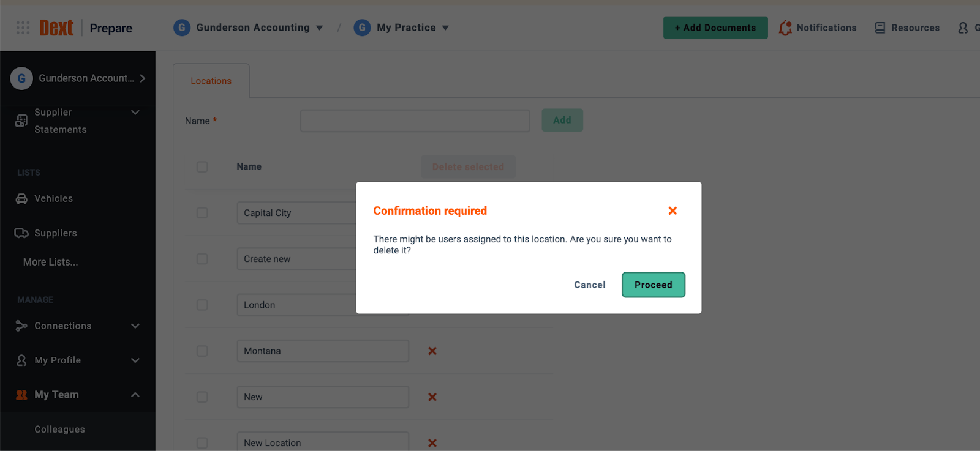Close the confirmation dialog with the X
The width and height of the screenshot is (980, 451).
[x=673, y=211]
